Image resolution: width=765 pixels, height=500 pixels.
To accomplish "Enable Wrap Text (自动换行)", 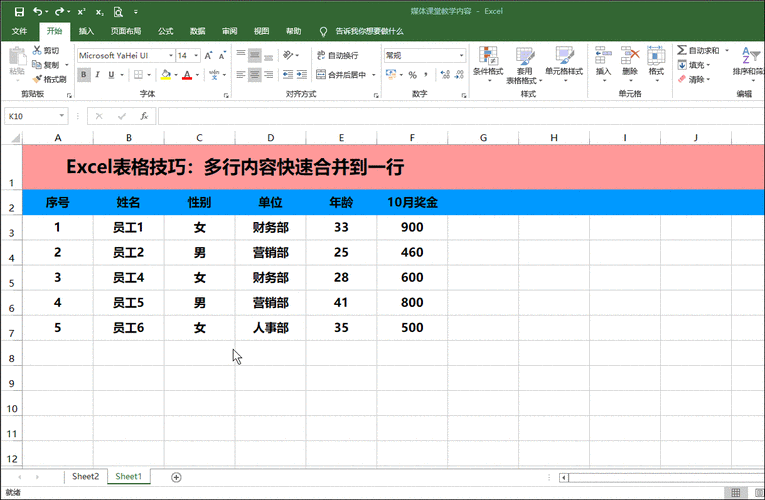I will click(338, 55).
